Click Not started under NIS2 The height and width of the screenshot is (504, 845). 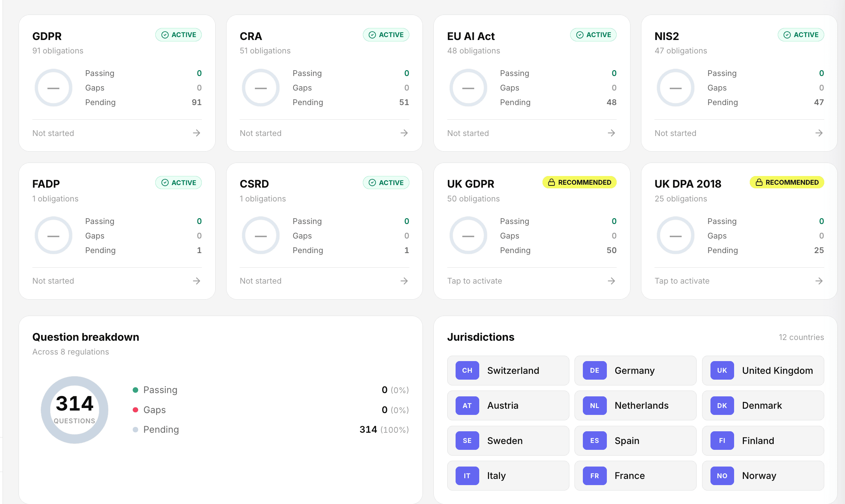[x=675, y=133]
